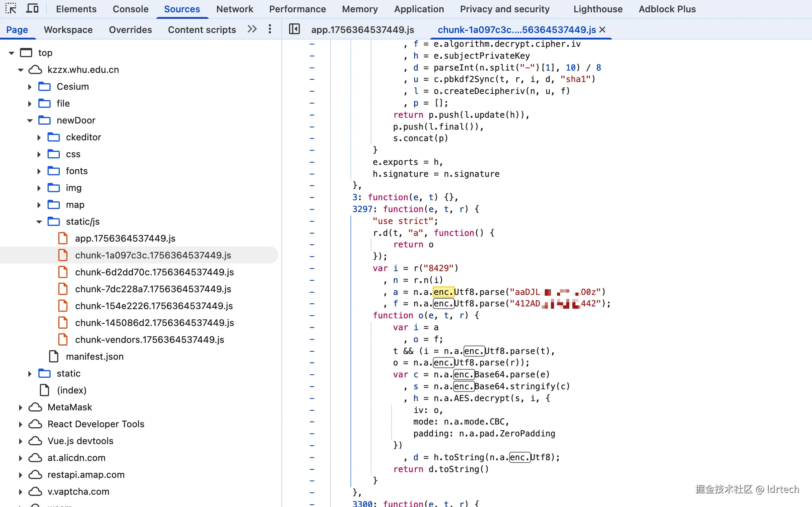Show more navigator tabs via double chevron
812x507 pixels.
[x=252, y=29]
